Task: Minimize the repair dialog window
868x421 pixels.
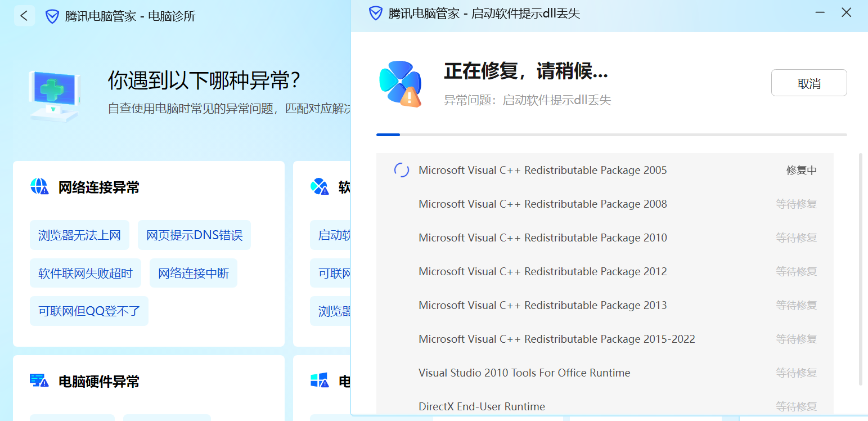Action: [x=820, y=12]
